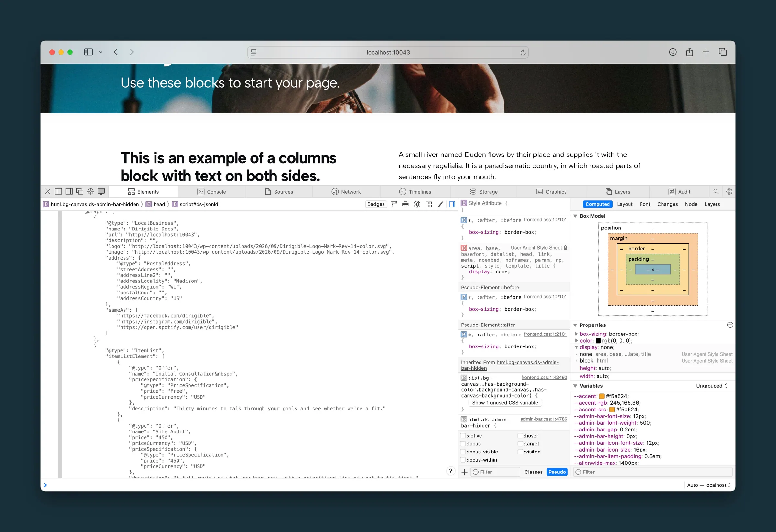Expand the color computed property

point(576,340)
